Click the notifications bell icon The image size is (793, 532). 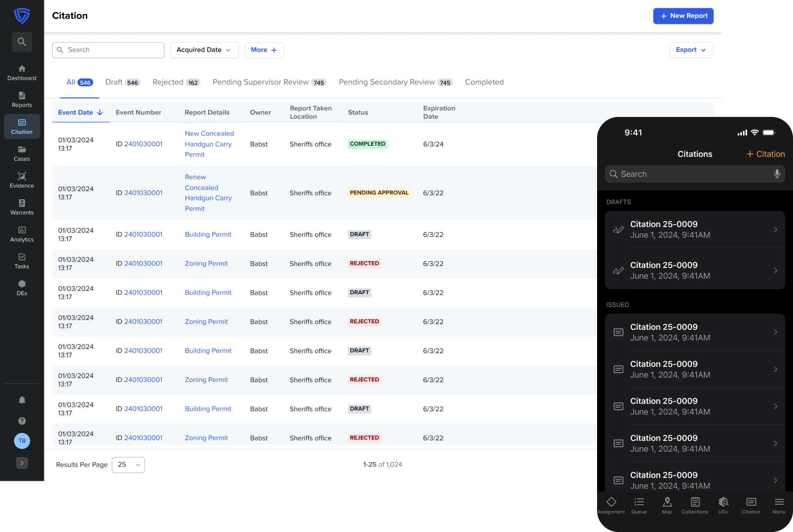tap(22, 400)
